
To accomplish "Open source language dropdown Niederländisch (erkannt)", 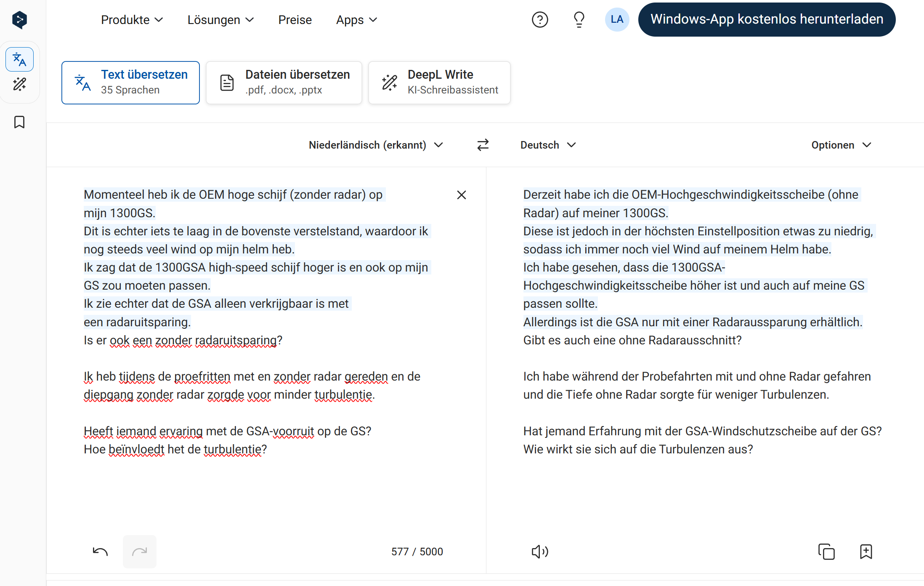I will (376, 145).
